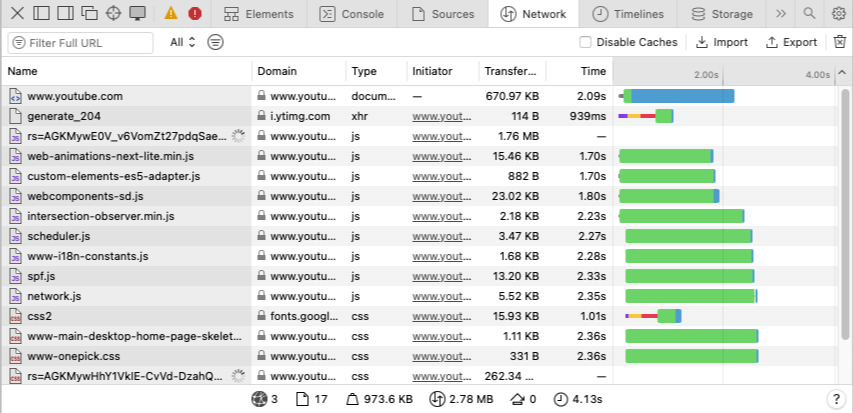Click the domains count globe icon
The width and height of the screenshot is (853, 413).
[258, 399]
